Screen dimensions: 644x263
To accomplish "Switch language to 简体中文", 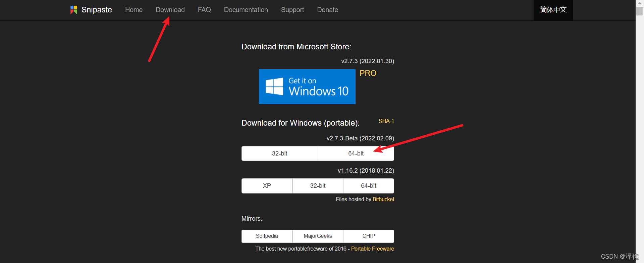I will click(x=553, y=10).
